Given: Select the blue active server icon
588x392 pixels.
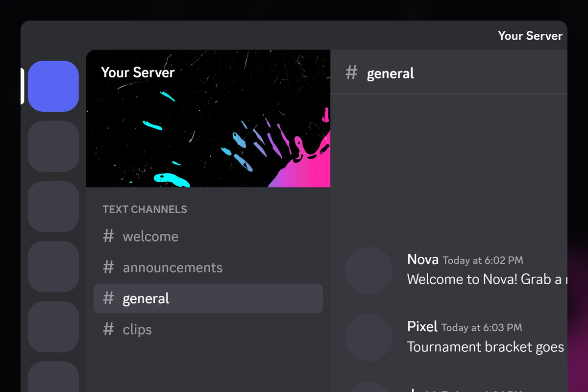Looking at the screenshot, I should 53,86.
